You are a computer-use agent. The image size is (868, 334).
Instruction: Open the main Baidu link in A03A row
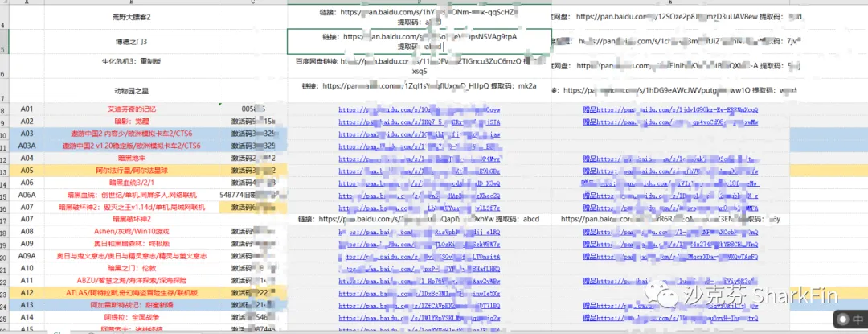point(420,146)
